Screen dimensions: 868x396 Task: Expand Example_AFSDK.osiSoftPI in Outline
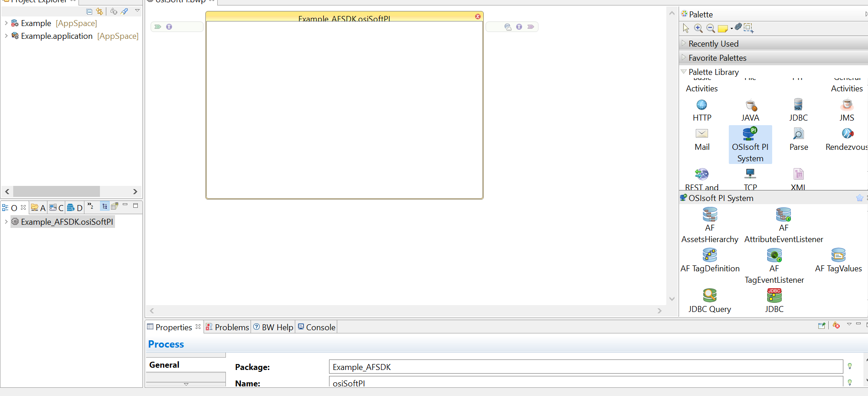coord(6,222)
